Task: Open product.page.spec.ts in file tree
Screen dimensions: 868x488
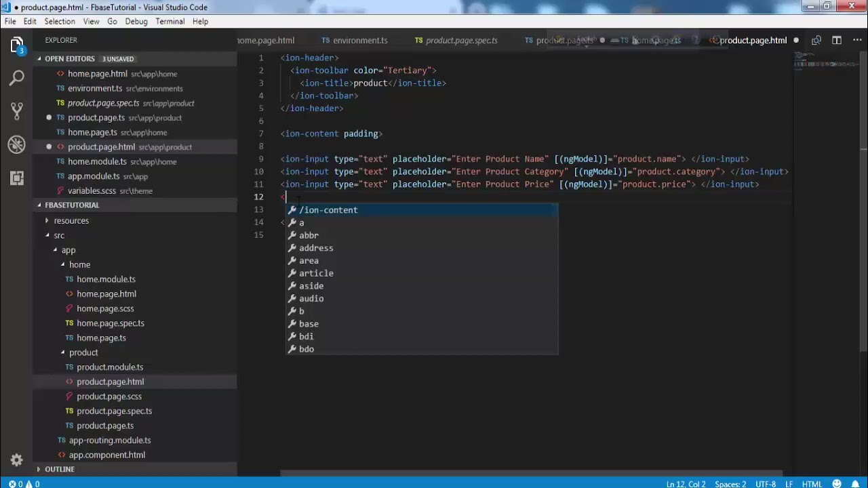Action: pos(135,411)
